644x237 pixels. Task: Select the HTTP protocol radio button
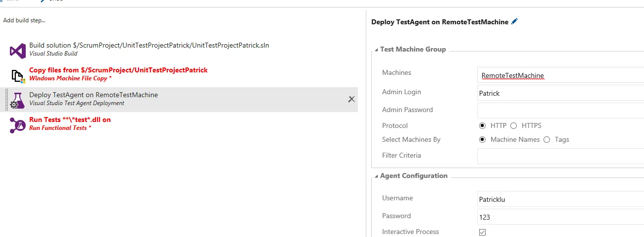coord(482,125)
